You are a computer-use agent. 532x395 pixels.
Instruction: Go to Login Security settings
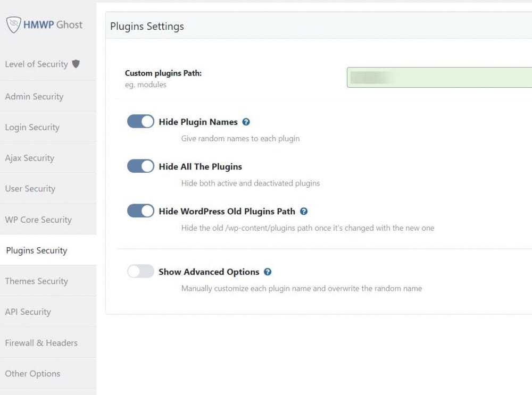click(32, 127)
